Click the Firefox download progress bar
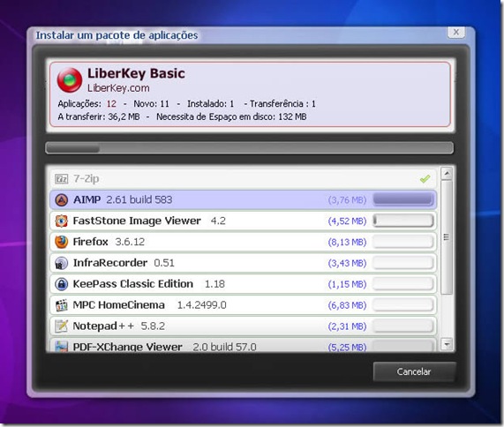Screen dimensions: 504x427 (403, 242)
